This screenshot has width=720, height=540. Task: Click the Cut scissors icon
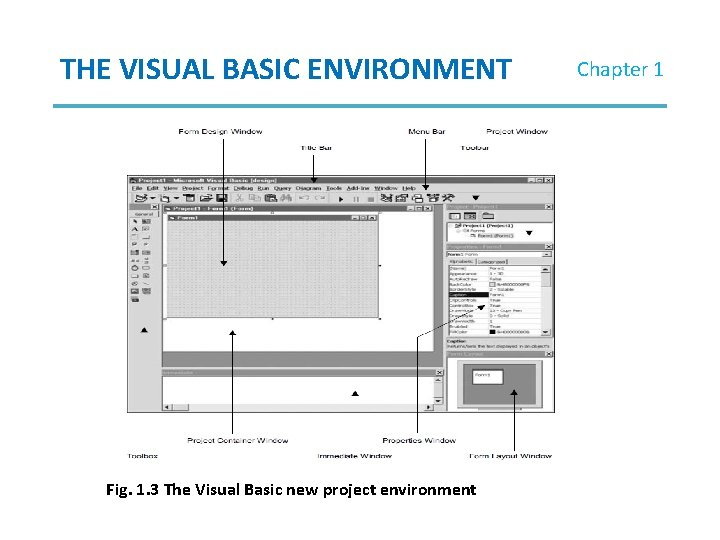pyautogui.click(x=239, y=198)
